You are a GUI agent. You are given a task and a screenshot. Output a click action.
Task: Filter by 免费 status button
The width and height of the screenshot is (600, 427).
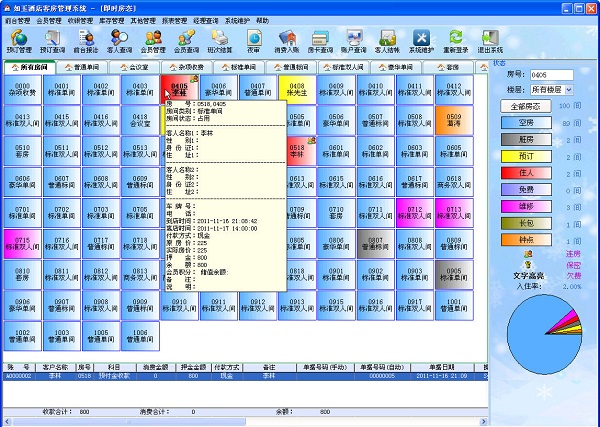coord(526,190)
